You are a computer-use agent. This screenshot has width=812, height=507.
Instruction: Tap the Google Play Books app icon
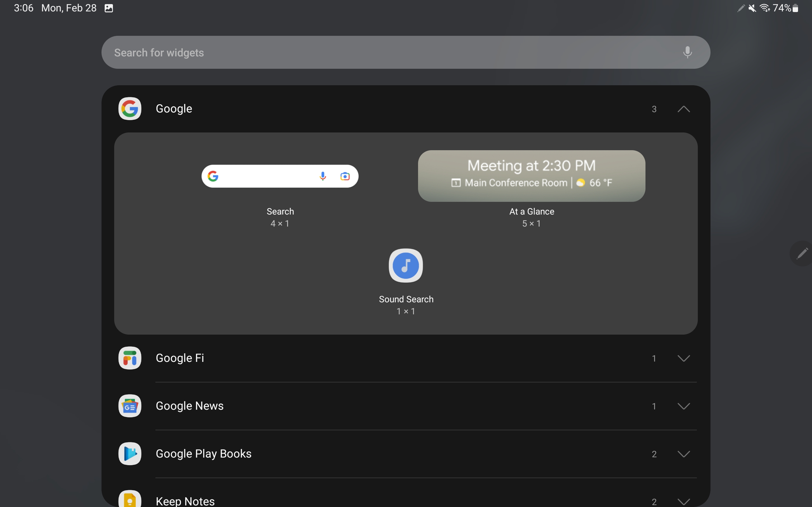130,454
